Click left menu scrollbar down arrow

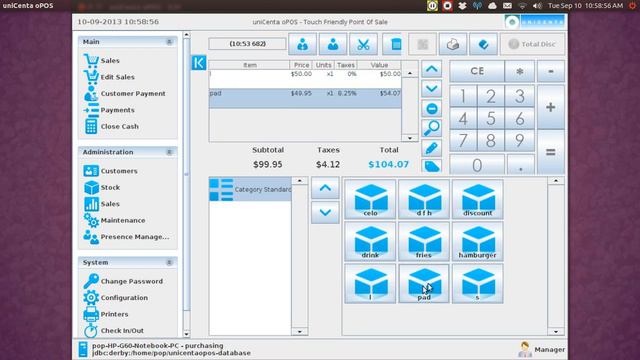[187, 334]
